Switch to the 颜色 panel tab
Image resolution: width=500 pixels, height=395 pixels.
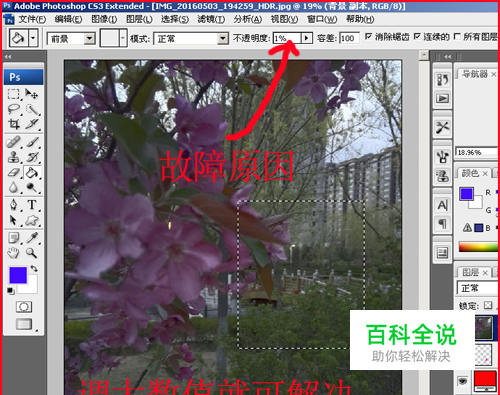[x=470, y=173]
